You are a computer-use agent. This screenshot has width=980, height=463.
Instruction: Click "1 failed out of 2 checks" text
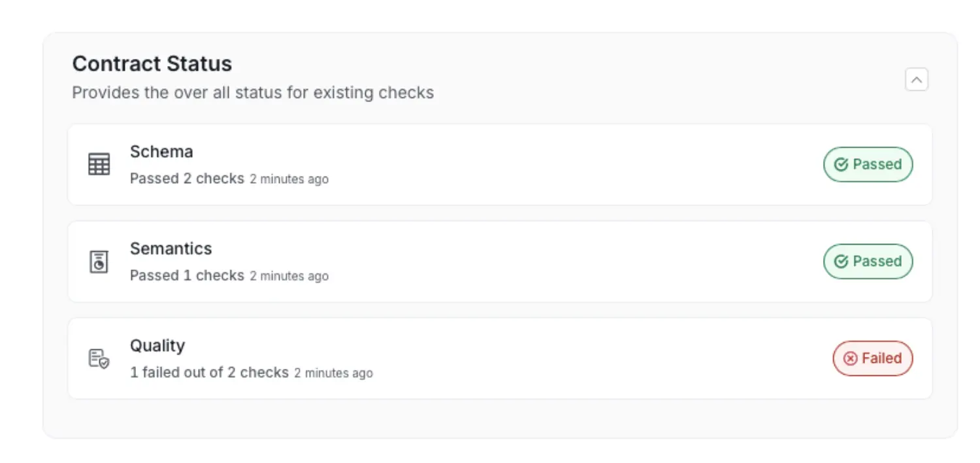209,373
